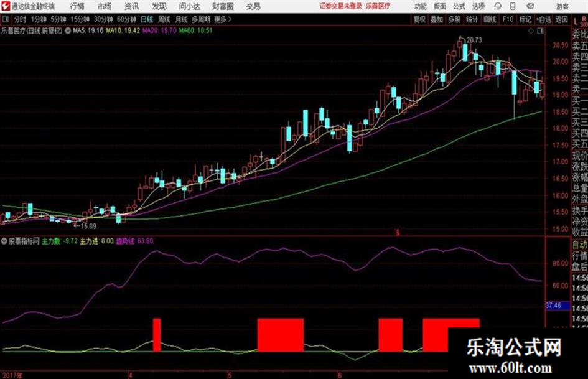Expand the 更多 periods dropdown
This screenshot has height=379, width=588.
(223, 19)
